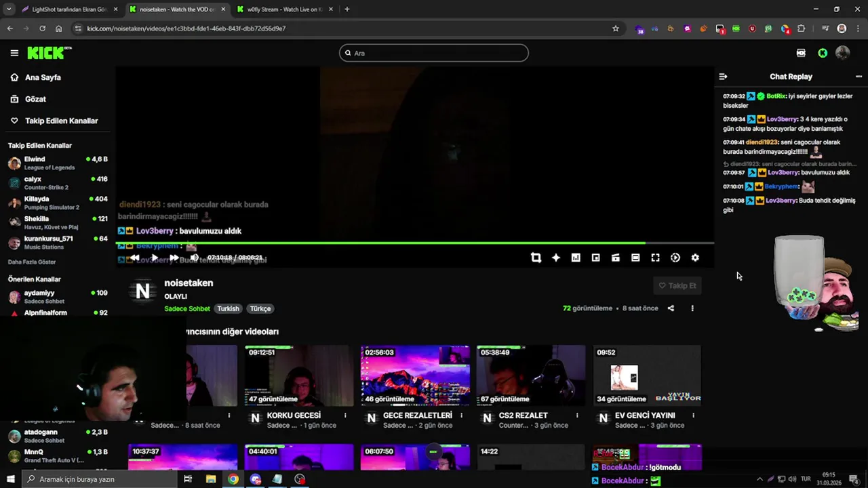Switch to the w0lly Stream browser tab
The image size is (868, 488).
[285, 9]
